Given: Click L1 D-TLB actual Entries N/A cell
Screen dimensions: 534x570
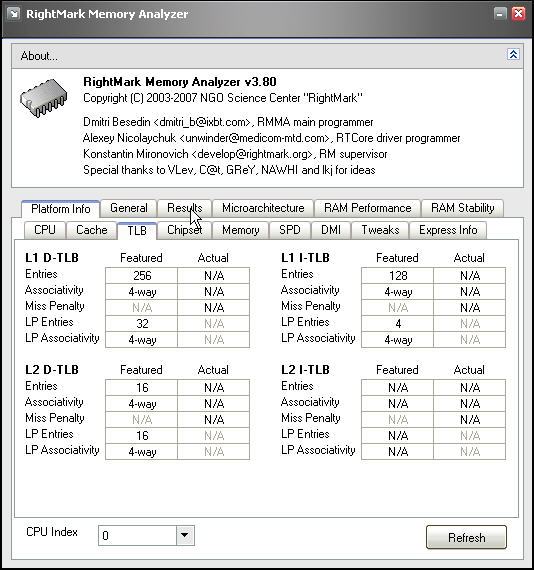Looking at the screenshot, I should coord(214,276).
